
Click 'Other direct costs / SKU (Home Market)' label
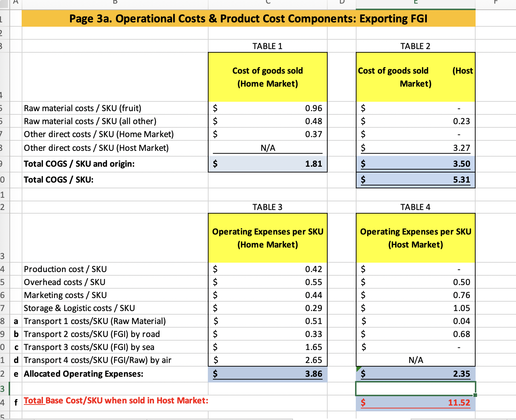(x=99, y=134)
